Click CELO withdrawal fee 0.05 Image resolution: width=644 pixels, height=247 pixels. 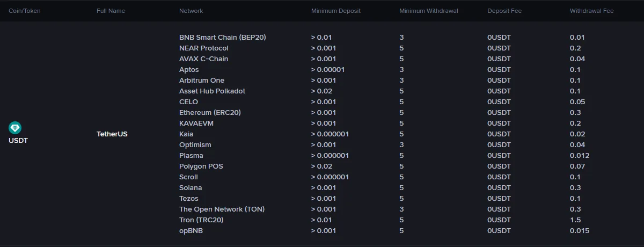coord(577,102)
